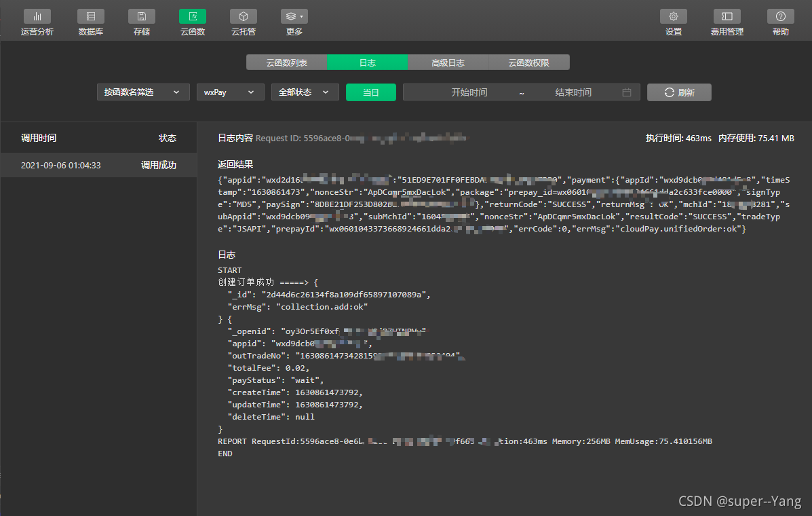Open the wxPay function dropdown

tap(231, 92)
